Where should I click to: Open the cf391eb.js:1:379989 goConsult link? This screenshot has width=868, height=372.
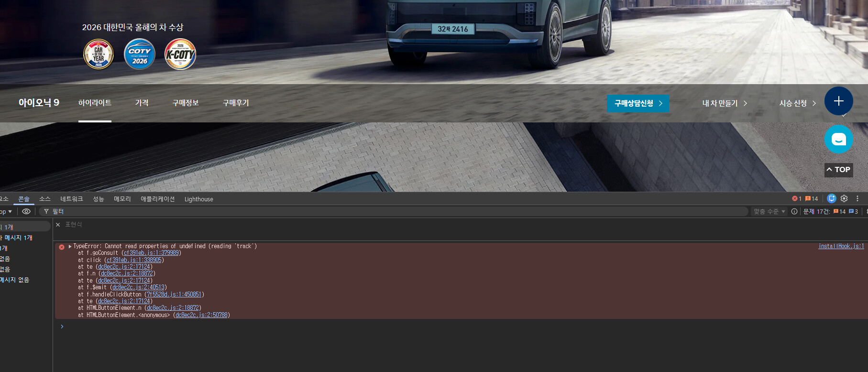(151, 253)
